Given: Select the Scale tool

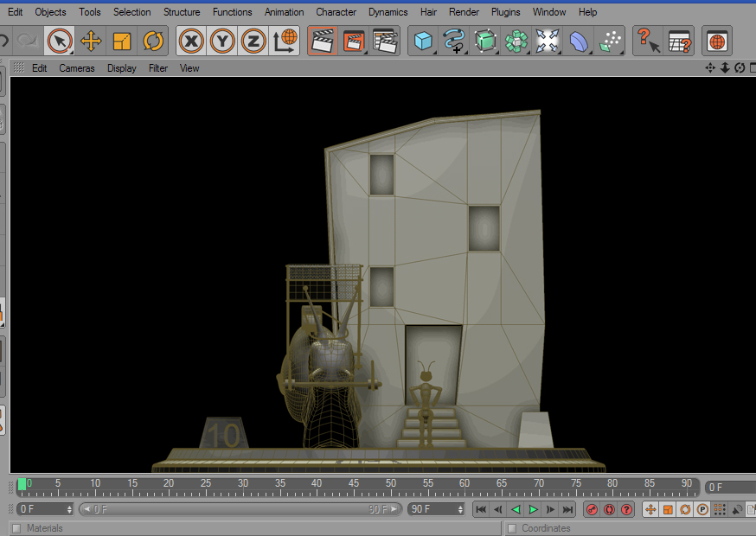Looking at the screenshot, I should 122,41.
